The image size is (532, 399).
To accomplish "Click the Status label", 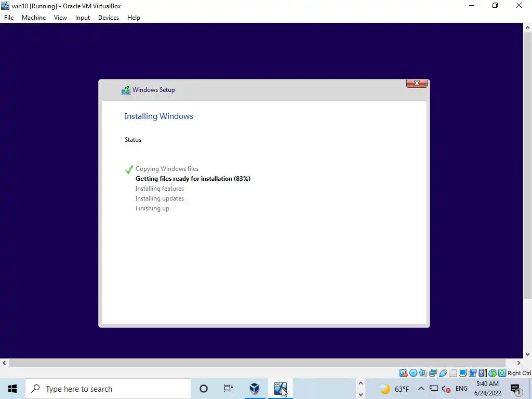I will [133, 140].
